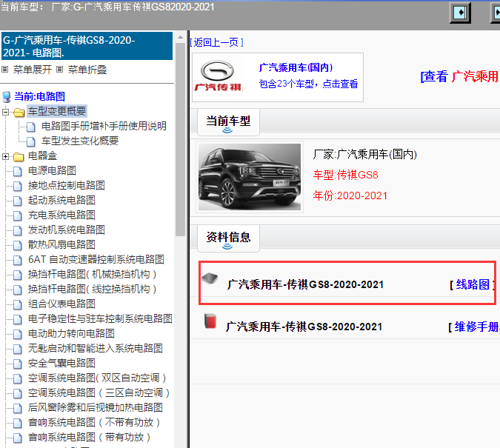Screen dimensions: 500x448
Task: Click page icon beside 充电系统电路图
Action: tap(18, 216)
